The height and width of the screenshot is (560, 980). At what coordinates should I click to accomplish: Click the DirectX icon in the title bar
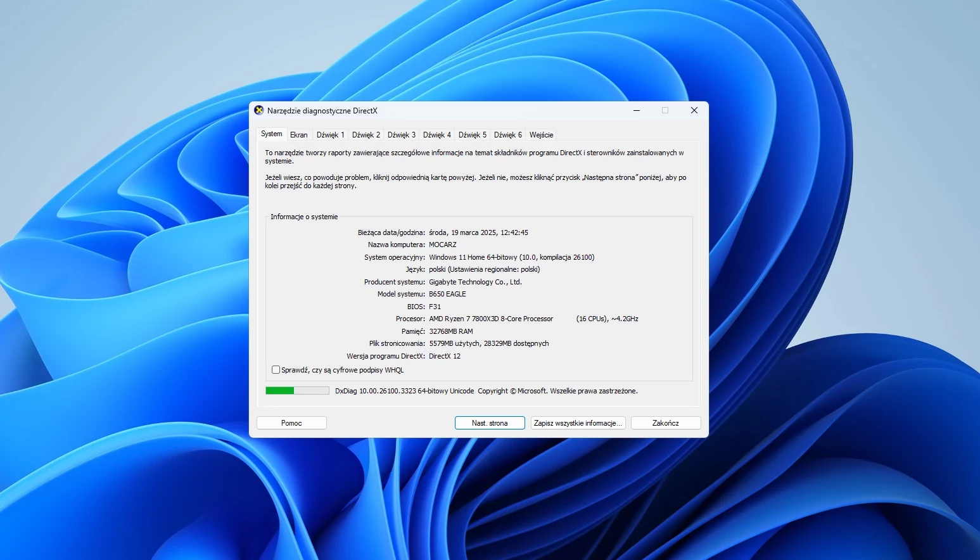pos(258,110)
